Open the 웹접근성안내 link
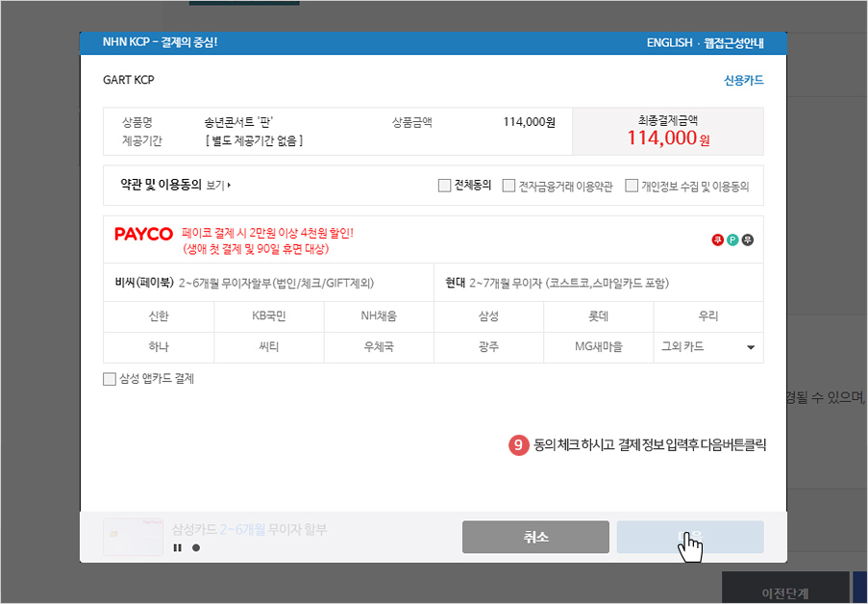The width and height of the screenshot is (868, 604). pyautogui.click(x=734, y=42)
